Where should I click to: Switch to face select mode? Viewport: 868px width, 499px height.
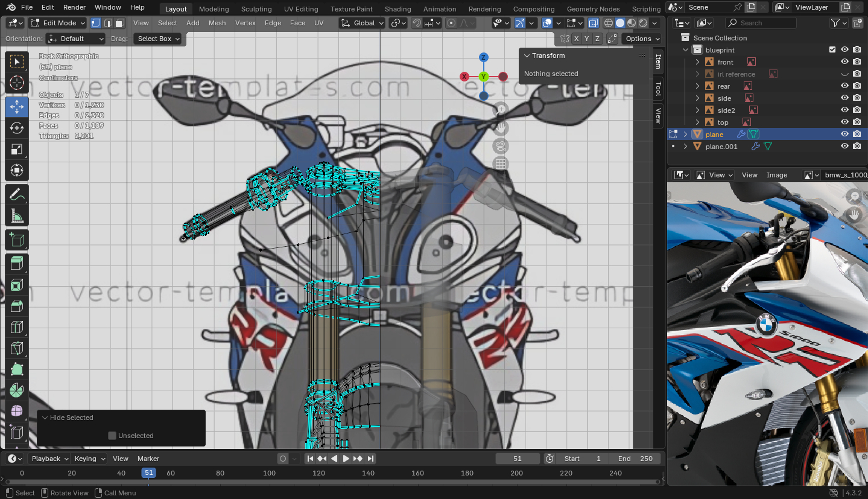tap(119, 23)
